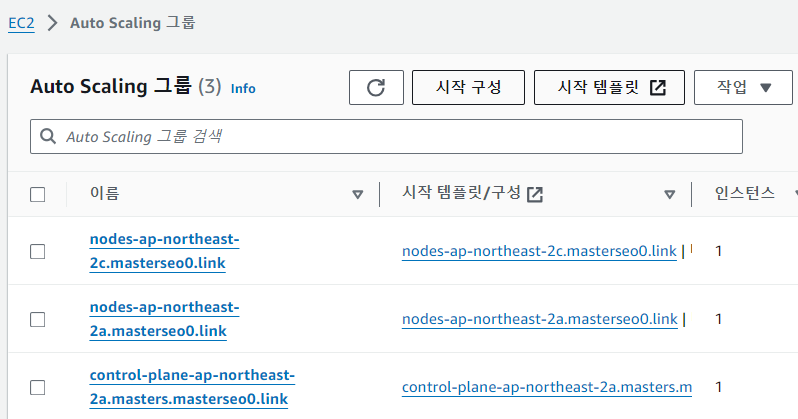Toggle the select-all checkbox in table header
This screenshot has height=419, width=798.
click(38, 194)
